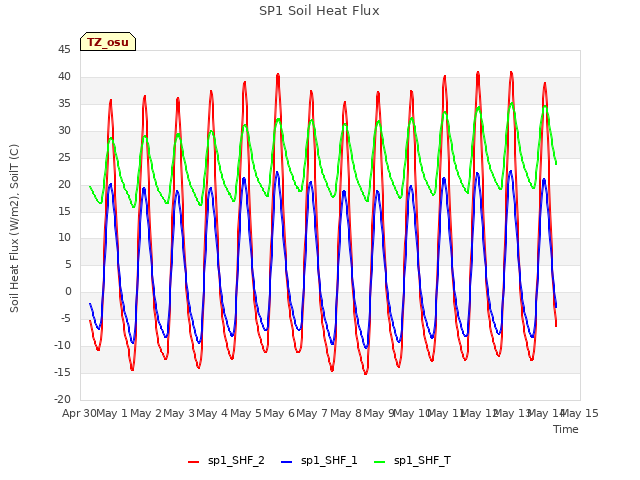Screen dimensions: 640x480
Task: Toggle the sp1_SHF_1 legend entry
Action: [x=319, y=460]
